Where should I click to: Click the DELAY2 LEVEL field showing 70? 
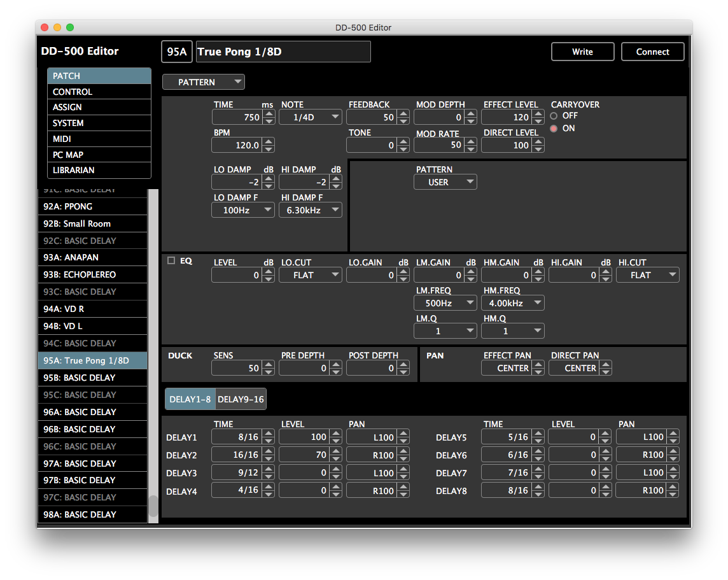pyautogui.click(x=304, y=455)
